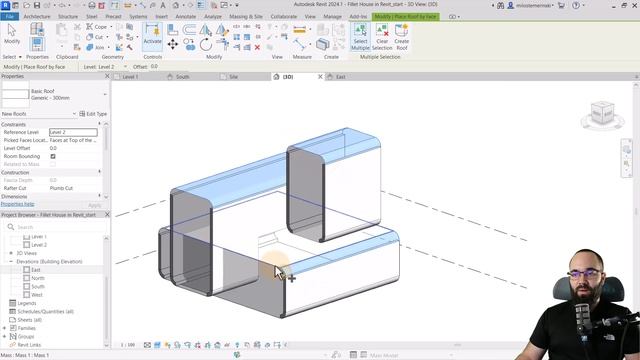Select the Modify arrow tool
The height and width of the screenshot is (360, 640).
[x=11, y=33]
